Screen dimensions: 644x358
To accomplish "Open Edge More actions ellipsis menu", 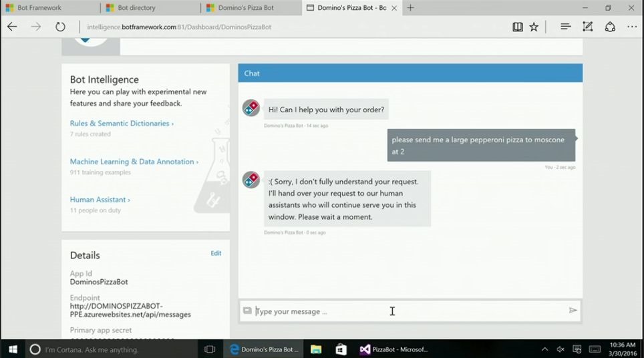I will 631,27.
